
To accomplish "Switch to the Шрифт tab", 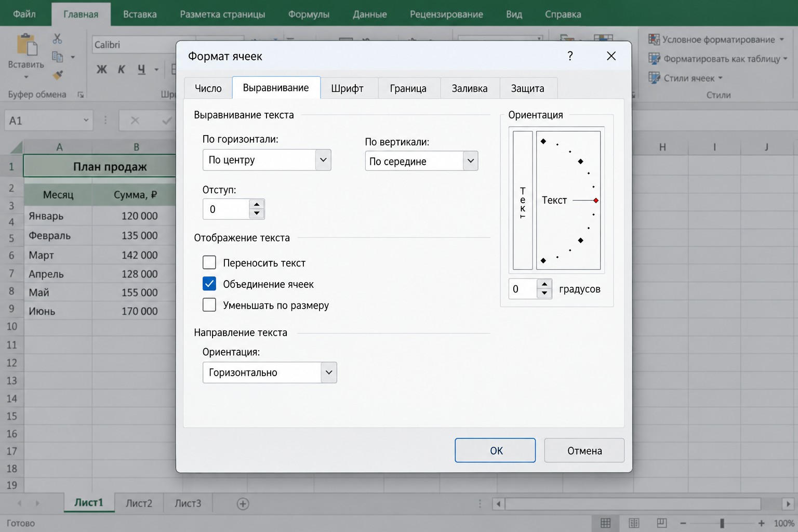I will click(347, 88).
